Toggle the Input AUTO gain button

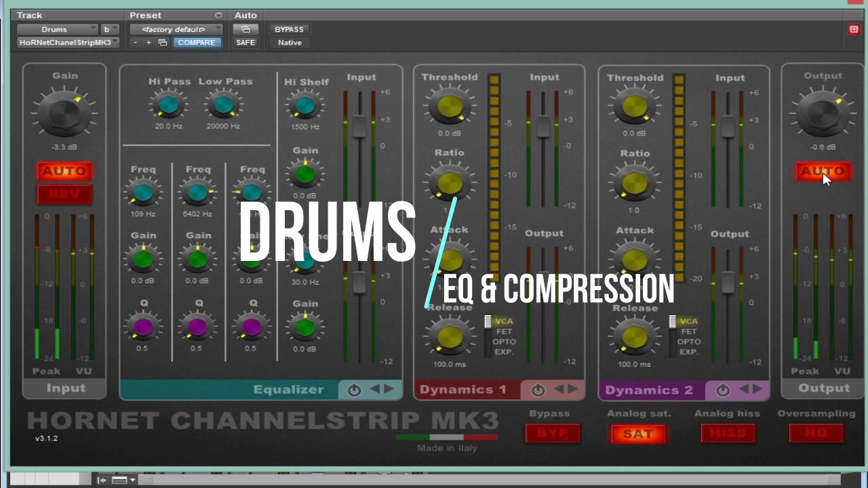point(64,171)
